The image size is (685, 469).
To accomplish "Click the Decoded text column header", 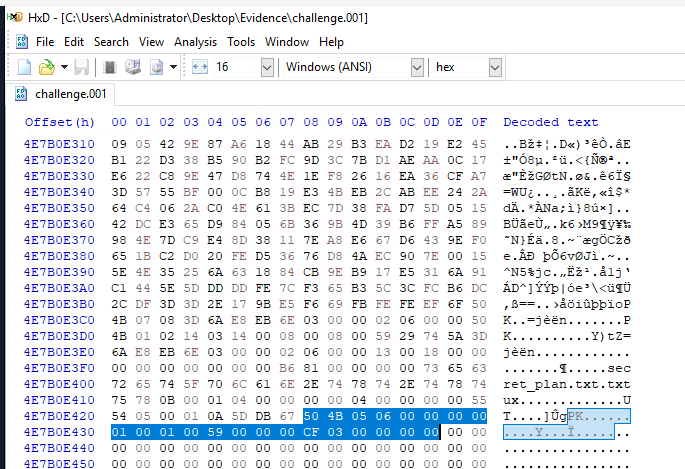I will click(550, 122).
